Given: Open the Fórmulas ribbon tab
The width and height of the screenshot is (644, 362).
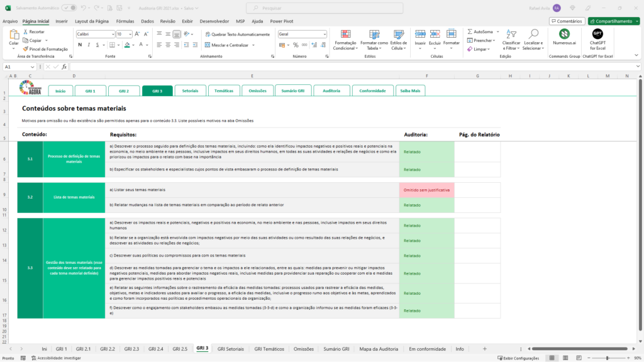Looking at the screenshot, I should pyautogui.click(x=125, y=21).
